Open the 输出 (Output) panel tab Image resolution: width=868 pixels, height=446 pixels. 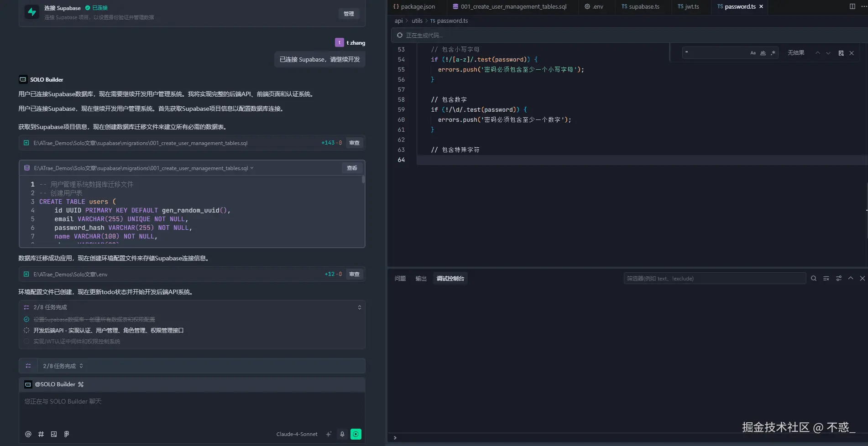421,278
